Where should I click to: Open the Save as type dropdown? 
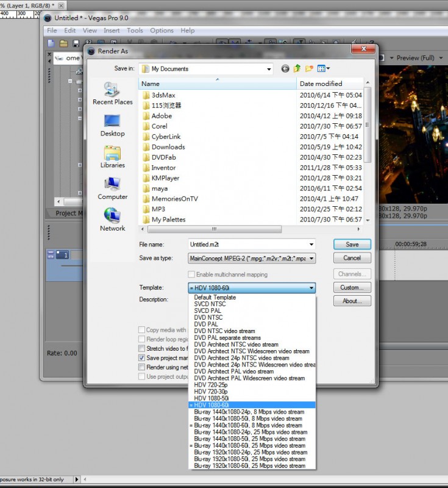tap(311, 259)
